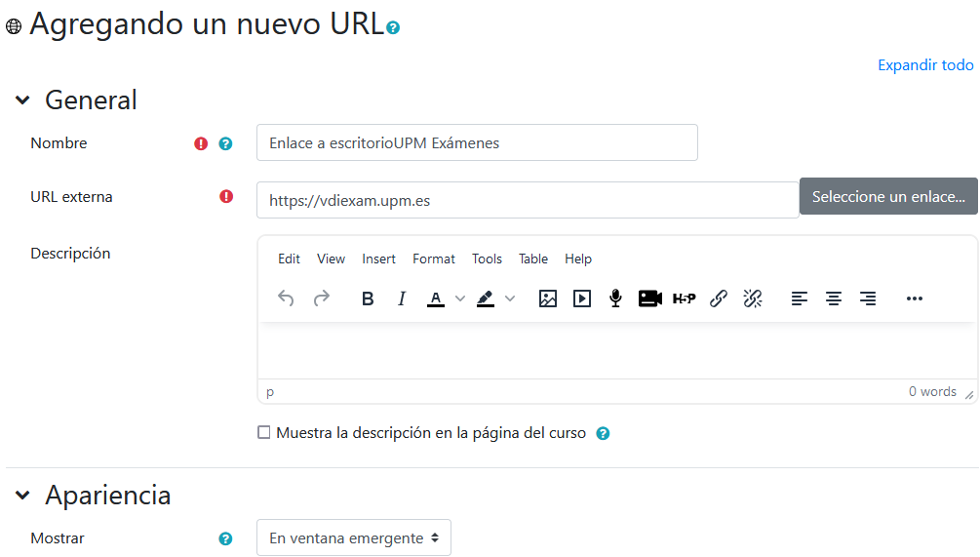Align text right in editor
This screenshot has height=557, width=980.
[x=868, y=298]
